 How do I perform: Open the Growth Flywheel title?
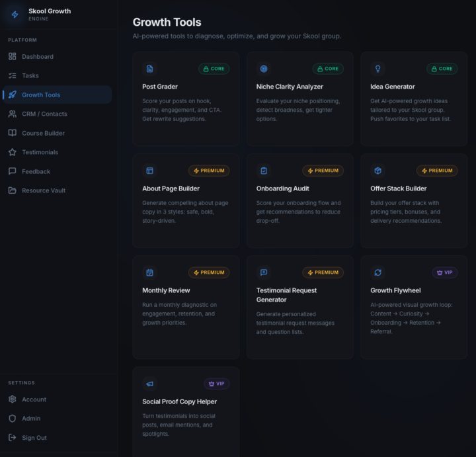pyautogui.click(x=395, y=290)
